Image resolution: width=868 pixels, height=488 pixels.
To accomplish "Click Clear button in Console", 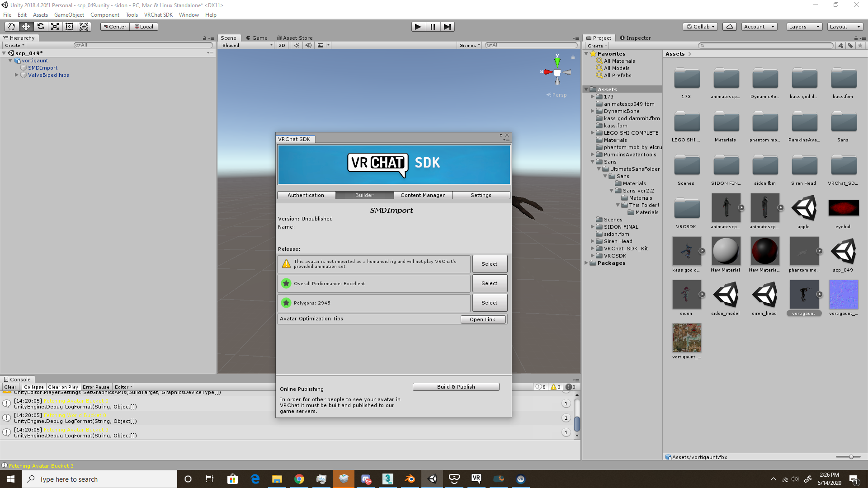I will point(10,387).
